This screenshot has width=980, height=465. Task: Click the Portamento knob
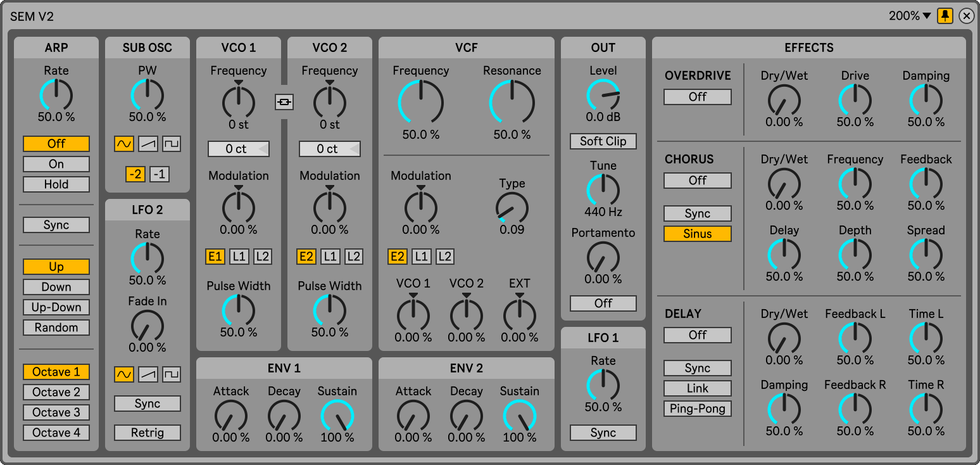603,257
